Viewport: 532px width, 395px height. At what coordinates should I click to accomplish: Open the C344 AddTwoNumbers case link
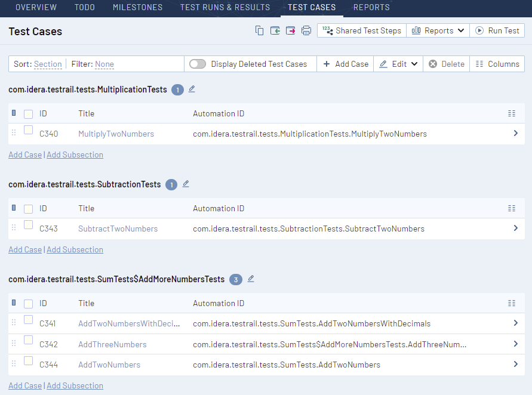(109, 365)
